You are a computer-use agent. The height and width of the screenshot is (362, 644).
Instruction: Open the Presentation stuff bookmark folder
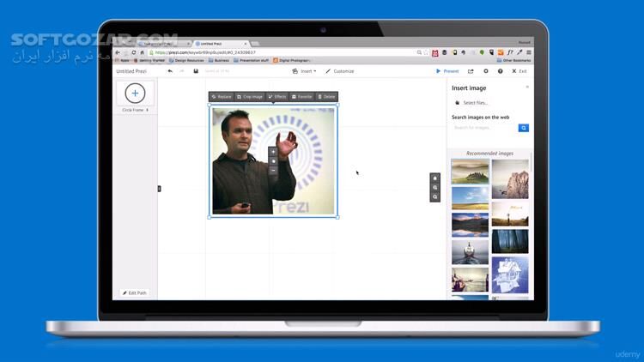251,60
